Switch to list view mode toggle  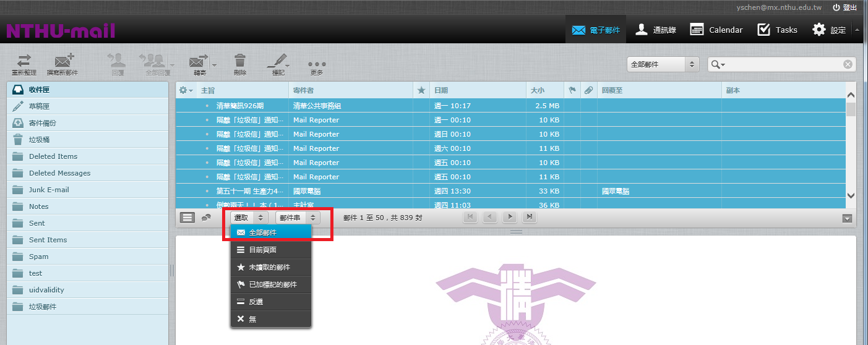(x=187, y=217)
